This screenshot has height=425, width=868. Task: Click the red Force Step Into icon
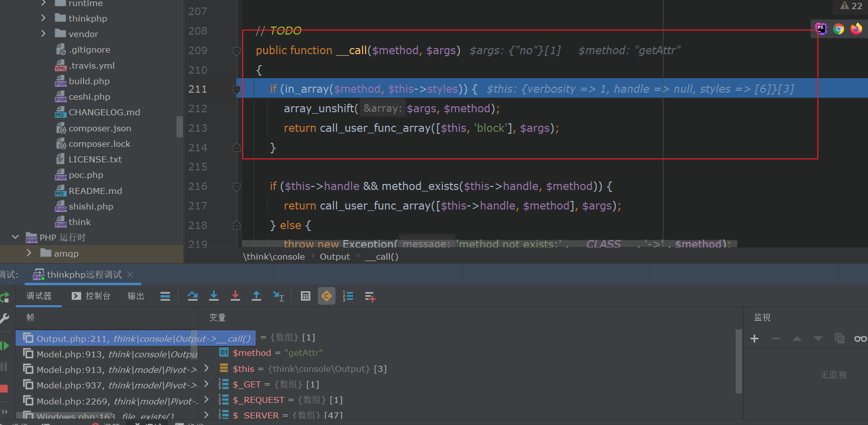[x=235, y=296]
